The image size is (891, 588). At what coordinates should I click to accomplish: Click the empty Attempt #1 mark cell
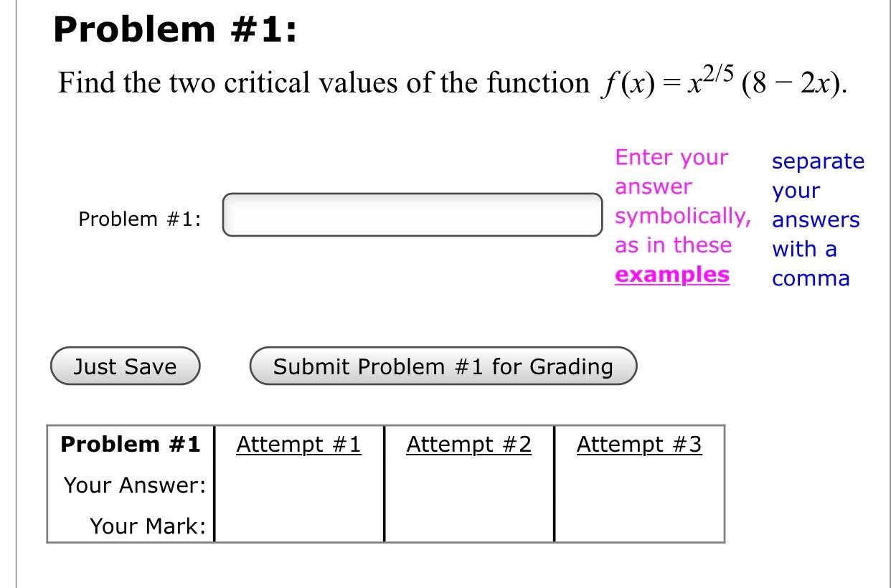[299, 524]
